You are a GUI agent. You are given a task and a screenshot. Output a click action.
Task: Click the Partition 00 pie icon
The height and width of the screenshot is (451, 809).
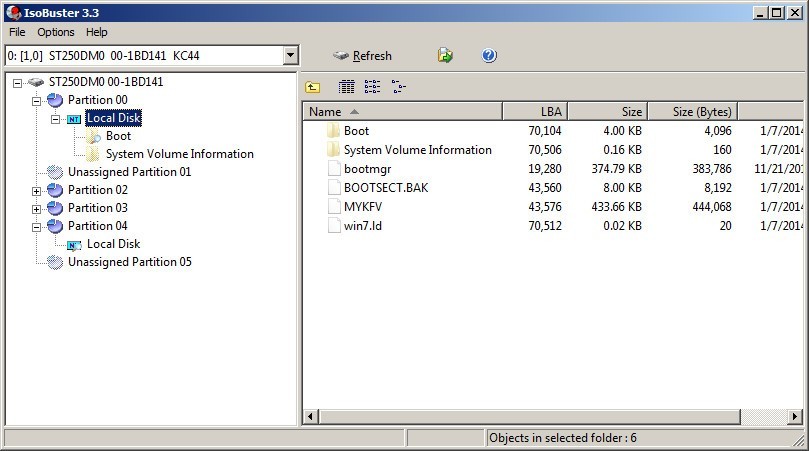coord(55,100)
